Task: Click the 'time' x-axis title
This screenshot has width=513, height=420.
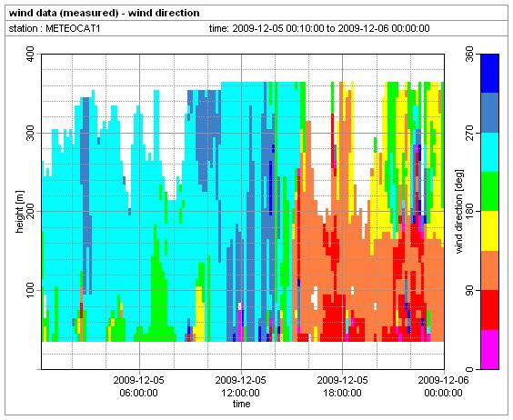Action: coord(241,404)
